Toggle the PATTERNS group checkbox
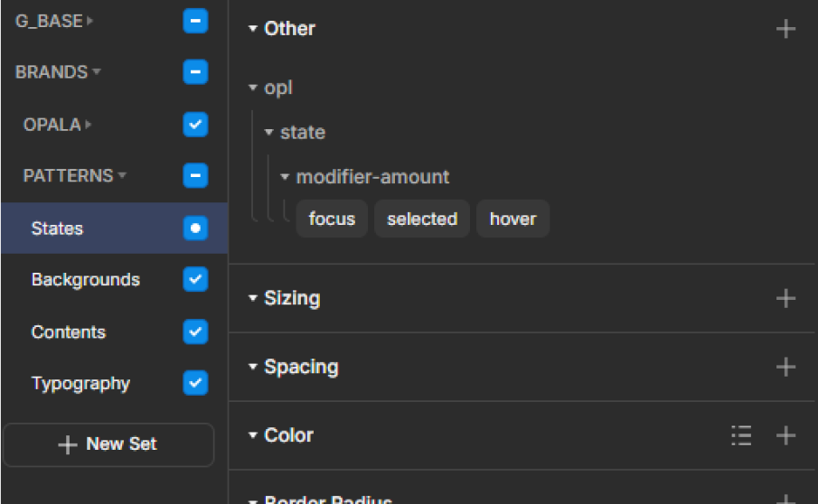The width and height of the screenshot is (818, 504). 195,175
